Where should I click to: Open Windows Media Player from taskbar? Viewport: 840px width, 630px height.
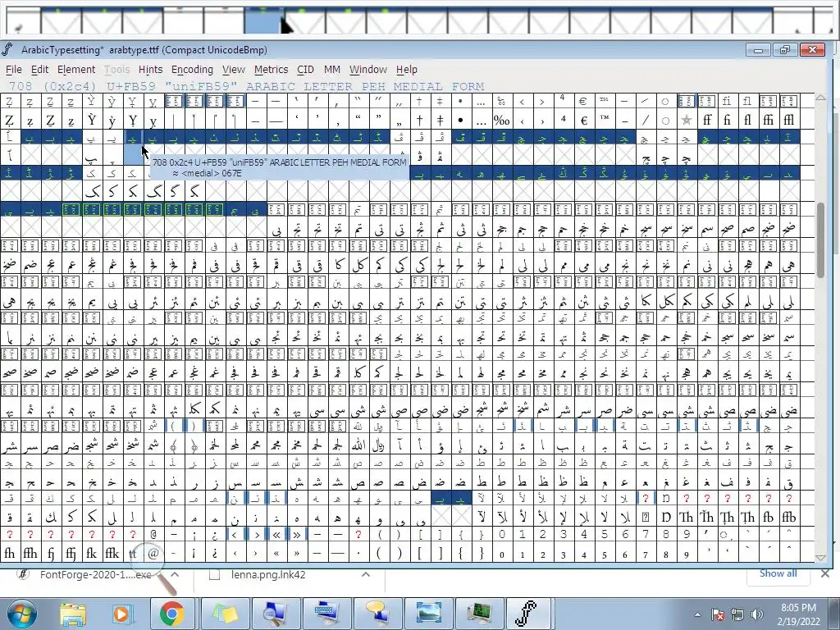point(121,614)
